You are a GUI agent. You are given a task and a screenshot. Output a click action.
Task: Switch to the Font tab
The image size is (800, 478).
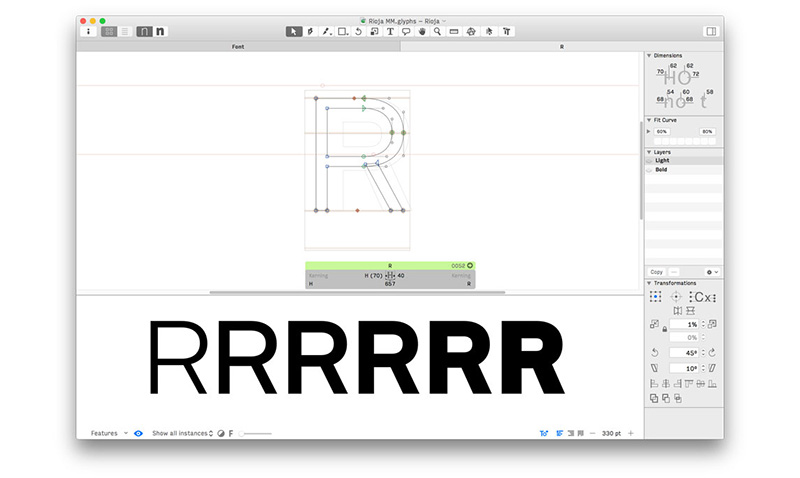[238, 46]
